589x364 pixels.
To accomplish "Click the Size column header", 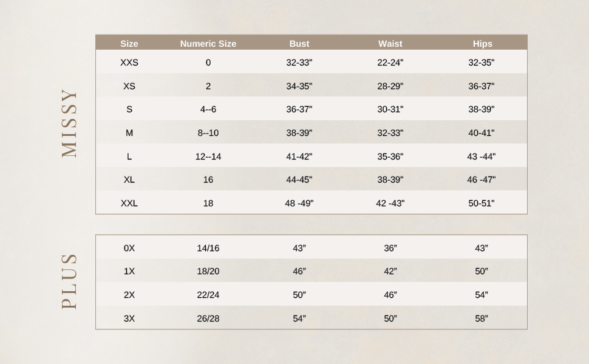I will coord(129,44).
